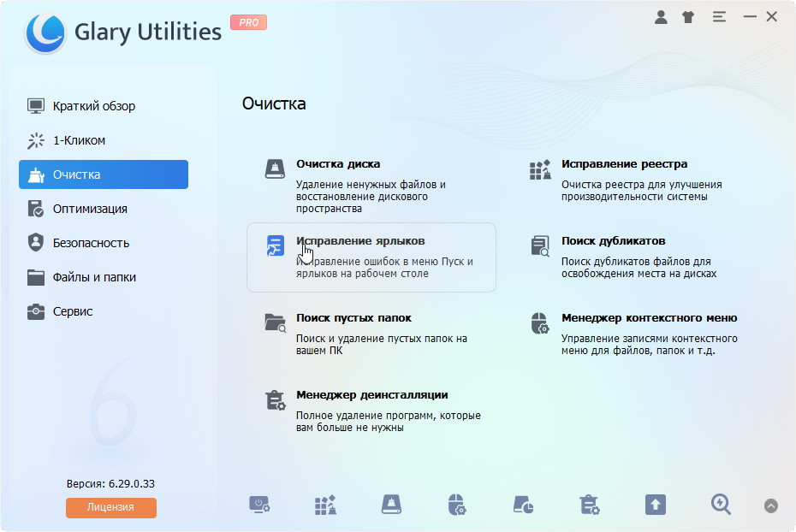The image size is (796, 532).
Task: Open the Сервис section
Action: (104, 311)
